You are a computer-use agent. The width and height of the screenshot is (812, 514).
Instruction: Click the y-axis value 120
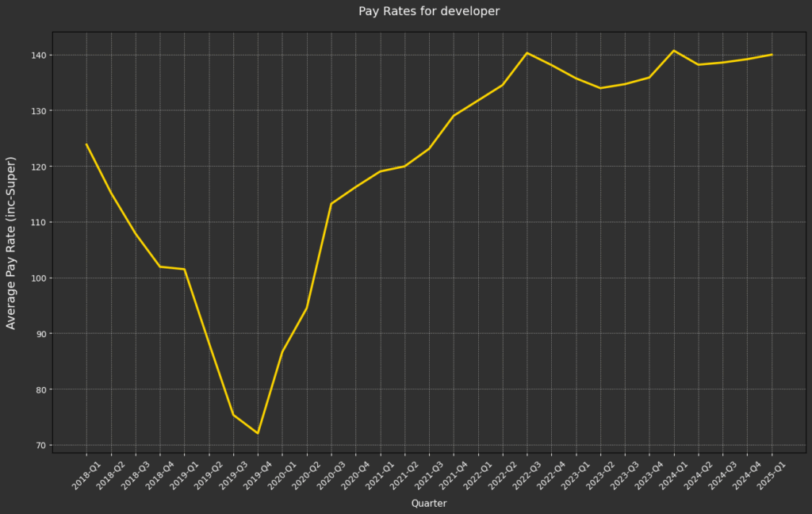click(40, 167)
